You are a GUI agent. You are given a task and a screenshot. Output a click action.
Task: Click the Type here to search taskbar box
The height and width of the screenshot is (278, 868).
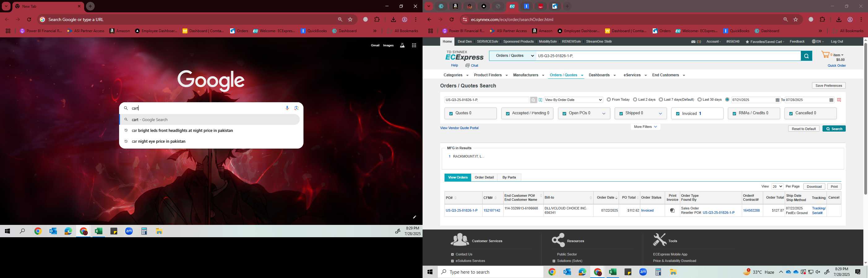[x=490, y=272]
